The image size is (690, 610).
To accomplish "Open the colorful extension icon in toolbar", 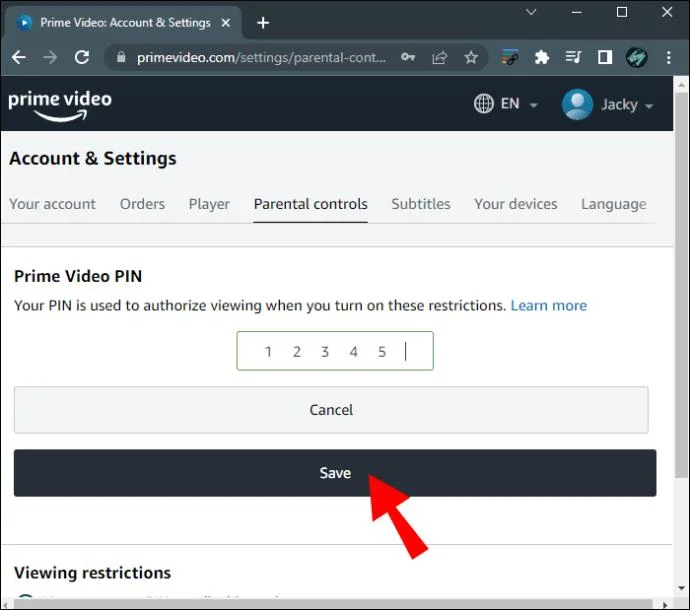I will click(x=510, y=57).
